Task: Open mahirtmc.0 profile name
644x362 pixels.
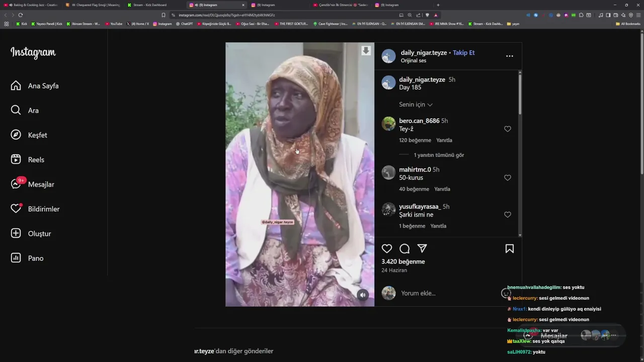Action: tap(415, 169)
